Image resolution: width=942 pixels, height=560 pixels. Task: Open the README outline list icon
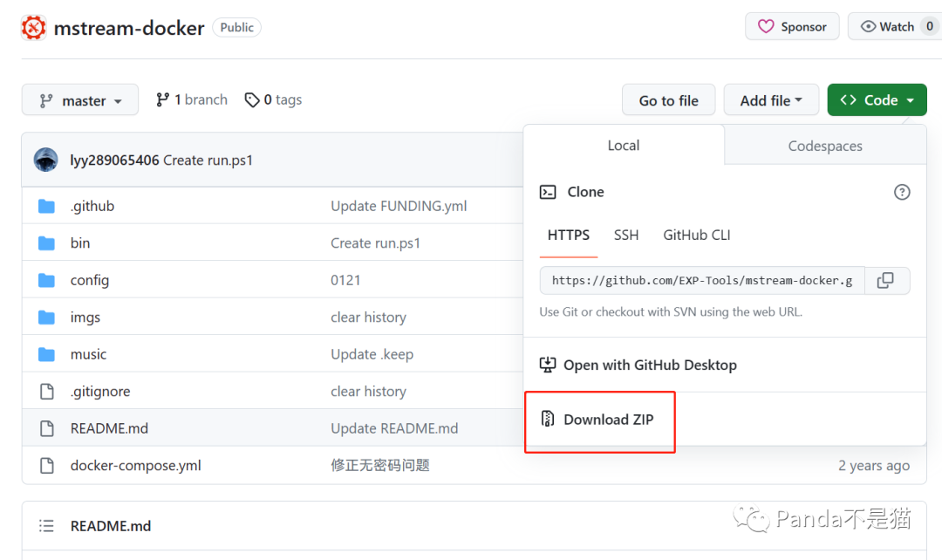coord(46,526)
